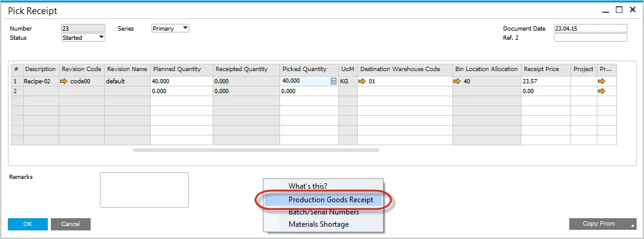
Task: Focus the Ref. 2 input field
Action: 590,37
